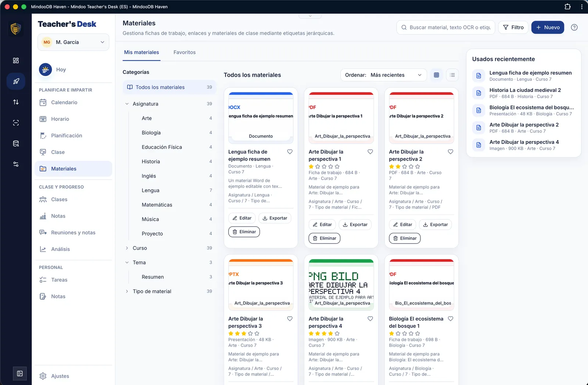Click the puzzle-piece extensions icon in the title bar

point(567,7)
